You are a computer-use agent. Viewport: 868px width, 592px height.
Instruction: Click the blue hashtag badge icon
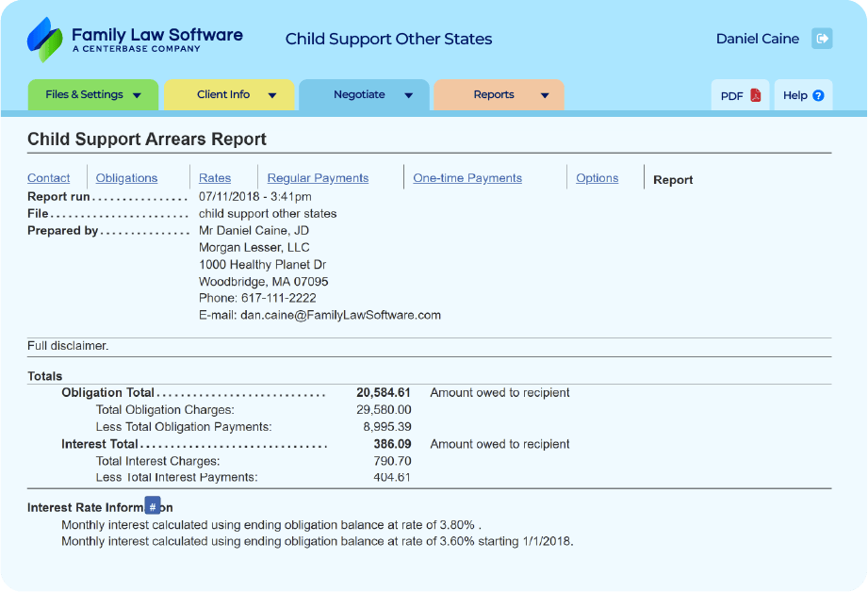153,507
